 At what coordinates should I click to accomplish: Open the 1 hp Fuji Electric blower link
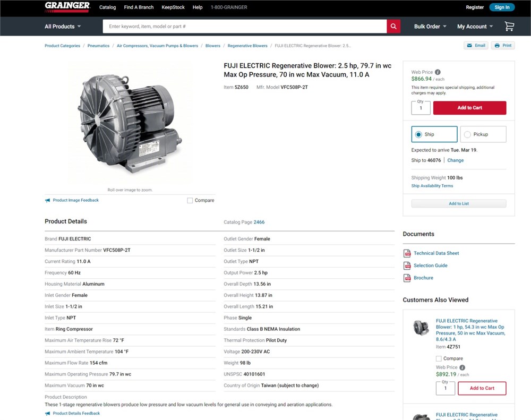click(470, 330)
